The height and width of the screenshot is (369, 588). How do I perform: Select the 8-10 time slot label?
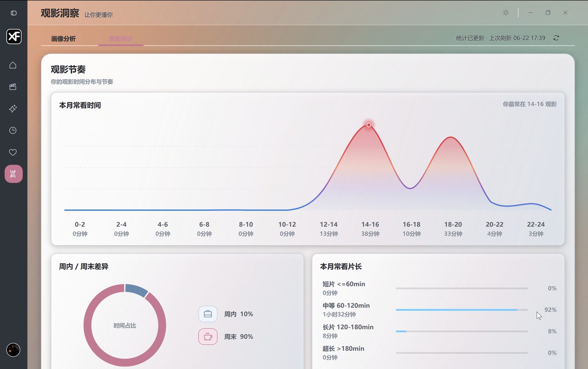pyautogui.click(x=246, y=225)
